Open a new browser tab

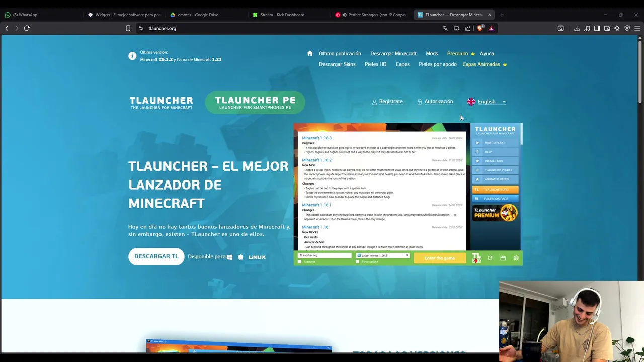point(502,15)
